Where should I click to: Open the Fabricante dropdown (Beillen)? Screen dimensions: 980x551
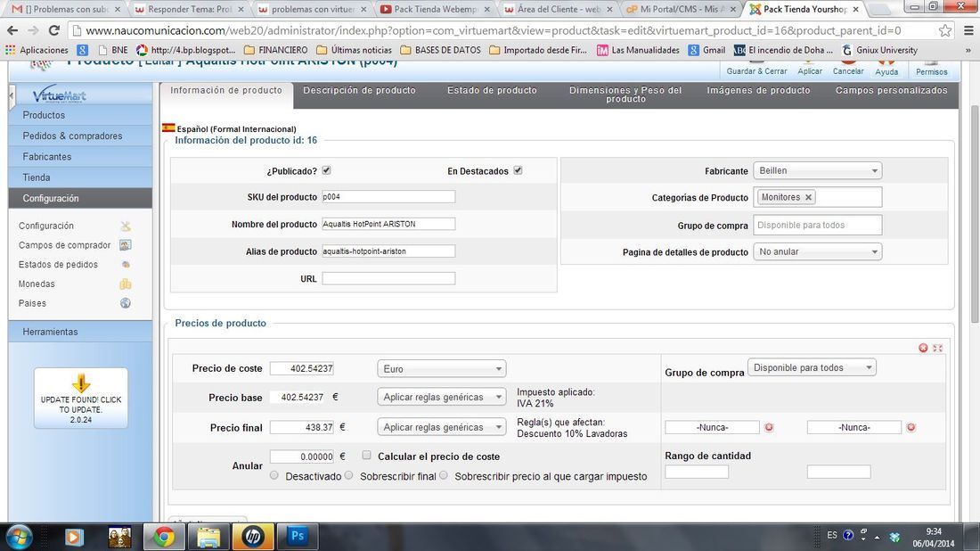[x=818, y=170]
